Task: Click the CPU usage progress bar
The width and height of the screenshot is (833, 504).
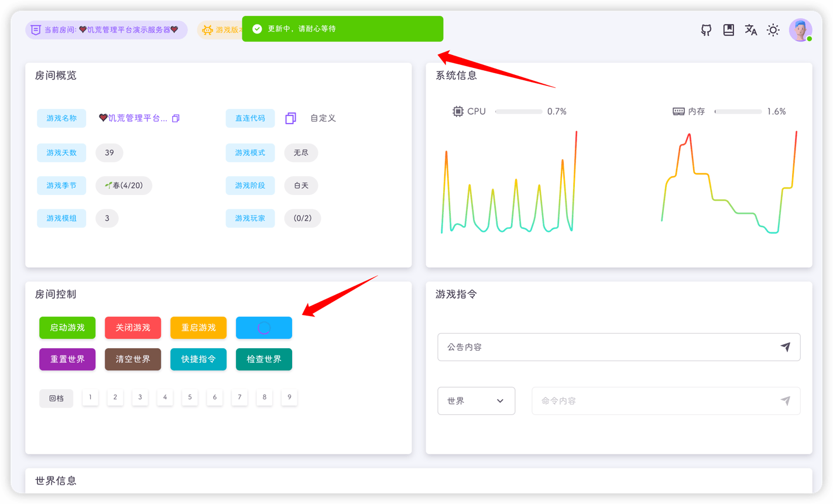Action: 519,111
